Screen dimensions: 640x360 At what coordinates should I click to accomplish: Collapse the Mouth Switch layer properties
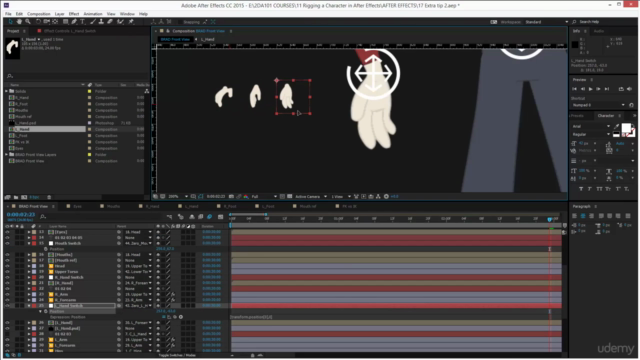pos(29,243)
